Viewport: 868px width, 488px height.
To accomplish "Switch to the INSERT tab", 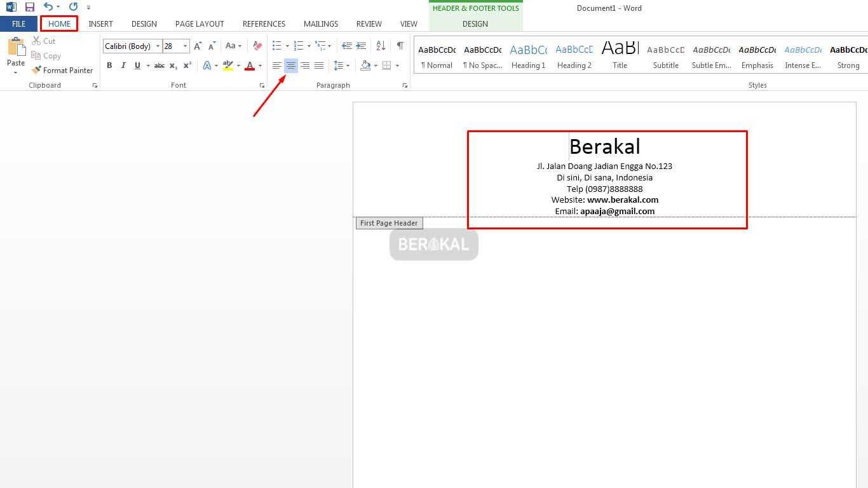I will 100,24.
